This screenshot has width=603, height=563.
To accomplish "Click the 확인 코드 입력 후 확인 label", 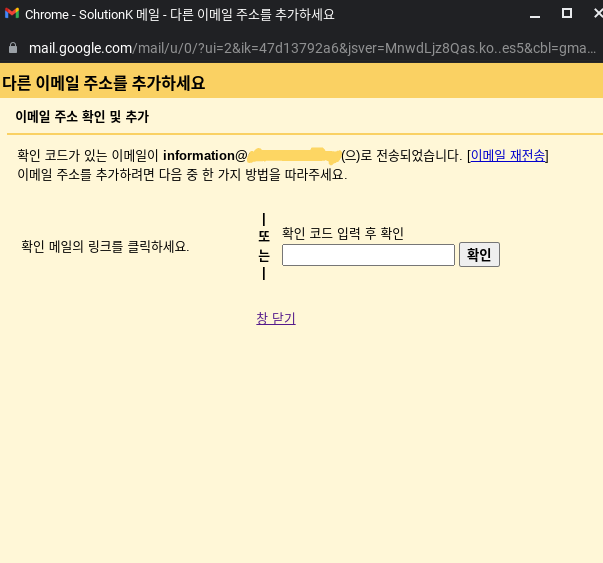I will coord(343,233).
